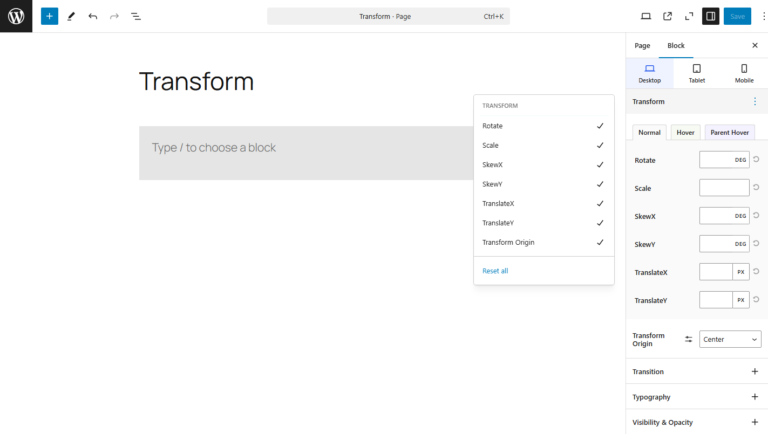Toggle Transform Origin menu option
The width and height of the screenshot is (768, 434).
click(x=544, y=242)
